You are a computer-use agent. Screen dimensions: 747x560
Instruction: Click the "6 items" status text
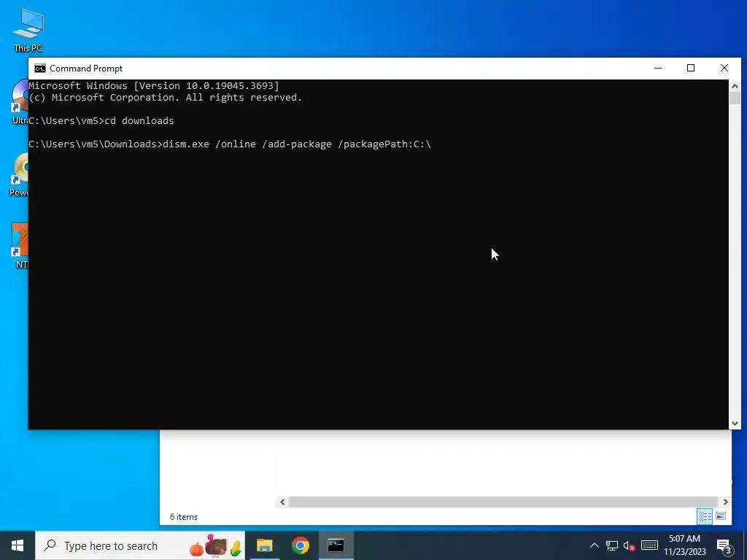[184, 517]
